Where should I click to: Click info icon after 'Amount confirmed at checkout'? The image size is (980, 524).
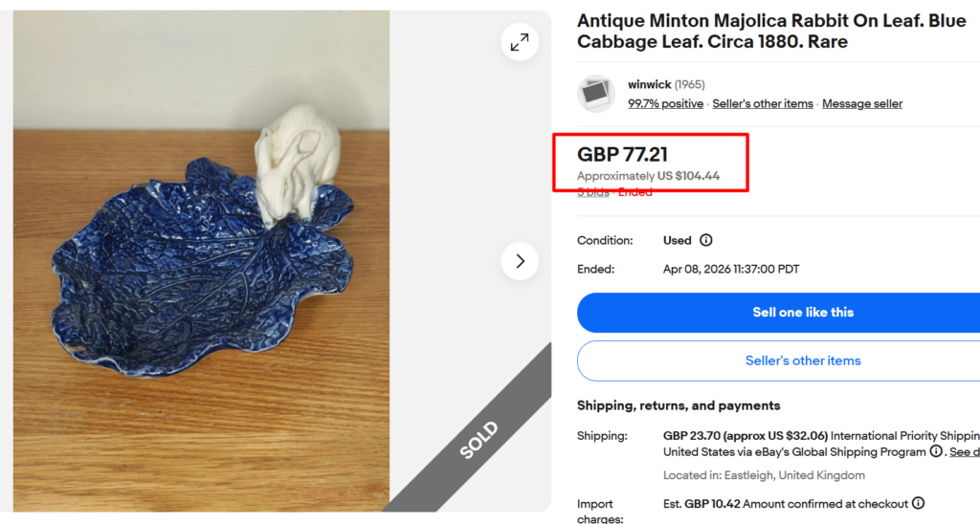pos(918,503)
